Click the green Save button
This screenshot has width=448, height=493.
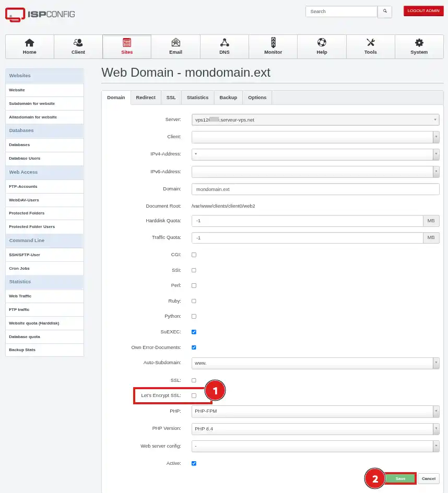coord(400,478)
